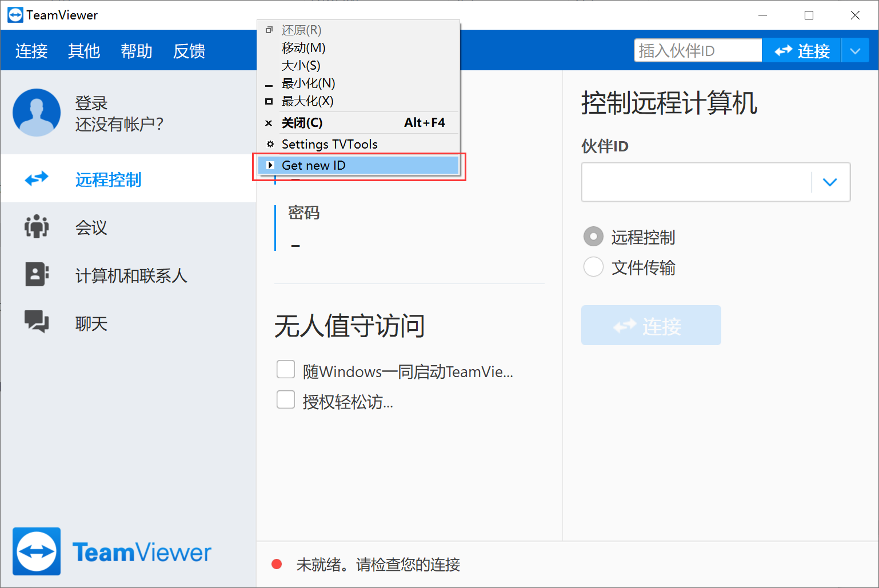Open the dropdown arrow beside top 连接 button

pos(855,51)
